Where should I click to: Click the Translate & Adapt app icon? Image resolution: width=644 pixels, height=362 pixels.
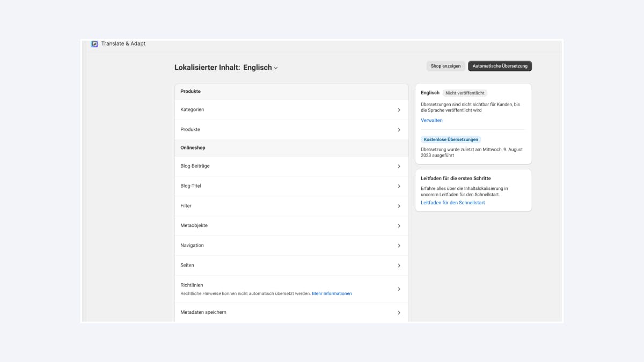94,44
